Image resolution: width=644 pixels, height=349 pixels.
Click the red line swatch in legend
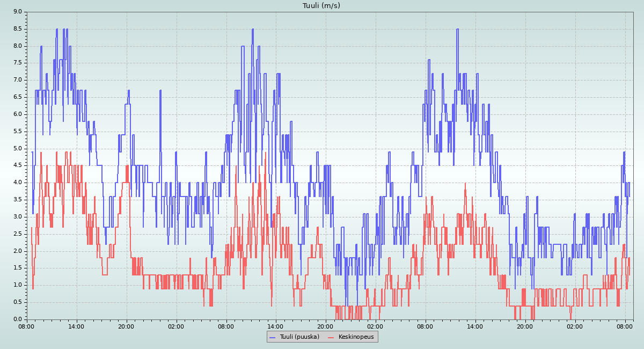coord(331,337)
